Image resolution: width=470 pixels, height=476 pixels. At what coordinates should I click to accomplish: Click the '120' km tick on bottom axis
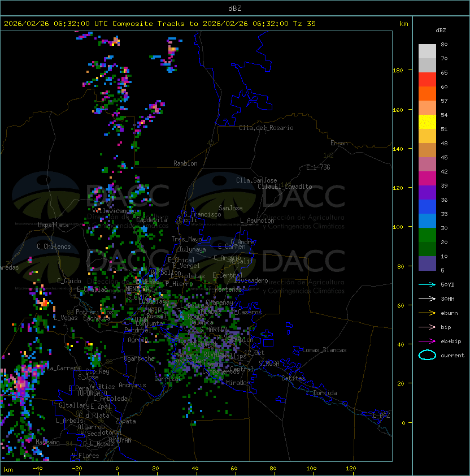pyautogui.click(x=351, y=469)
